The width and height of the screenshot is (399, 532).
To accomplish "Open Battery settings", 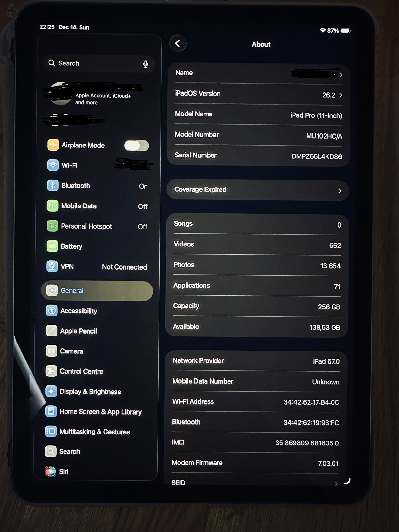I will click(x=53, y=246).
